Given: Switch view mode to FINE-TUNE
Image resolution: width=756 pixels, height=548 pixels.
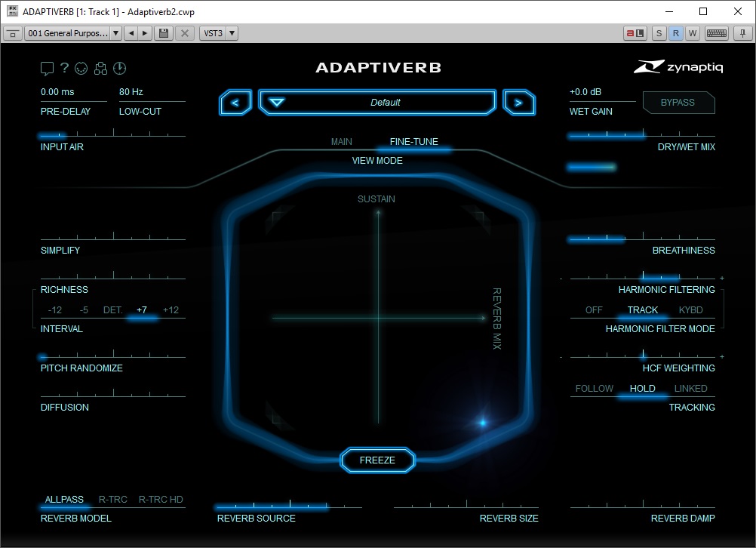Looking at the screenshot, I should click(x=414, y=142).
